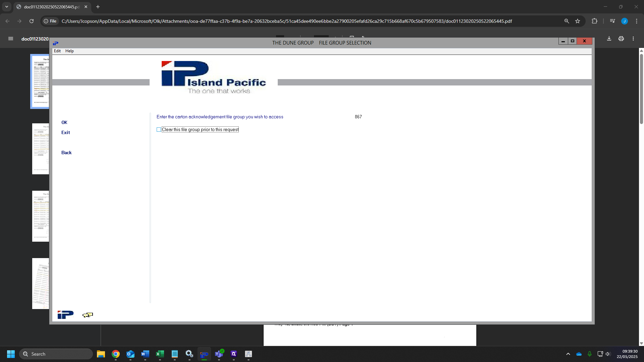Close the PDF browser tab
The height and width of the screenshot is (362, 644).
point(86,7)
